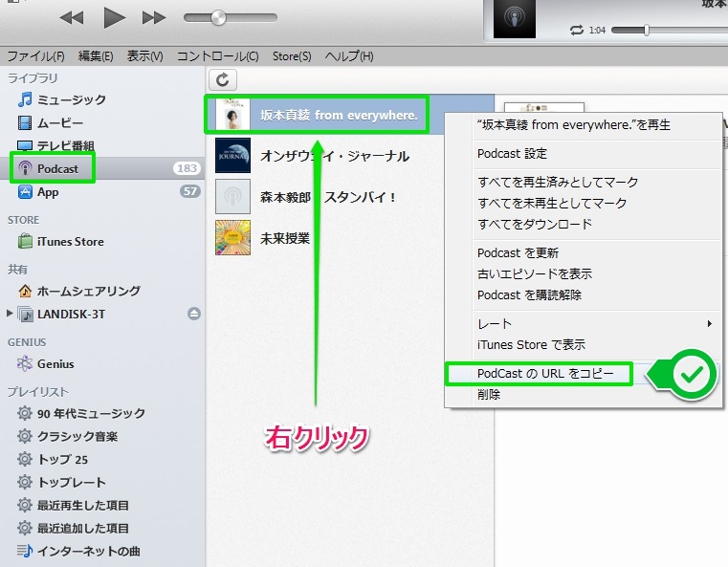Open the Store(S) menu
The width and height of the screenshot is (728, 567).
[292, 56]
